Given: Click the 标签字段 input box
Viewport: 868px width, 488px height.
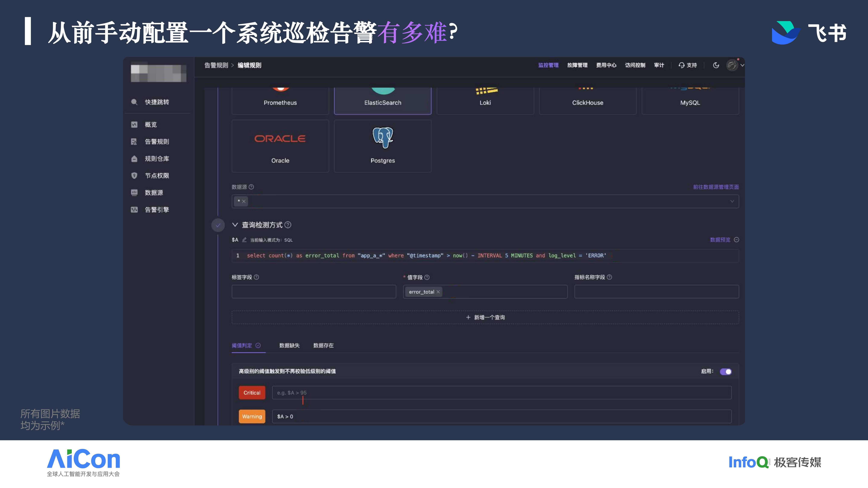Looking at the screenshot, I should (314, 292).
